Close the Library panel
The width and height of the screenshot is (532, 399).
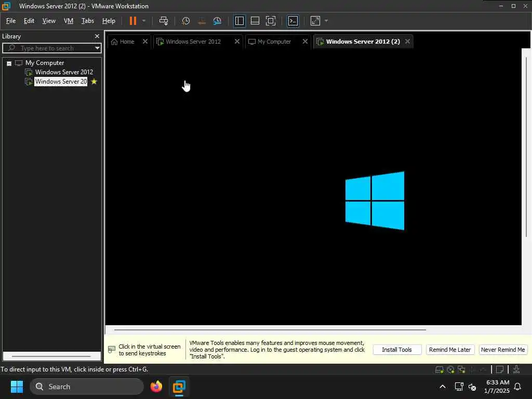click(97, 36)
